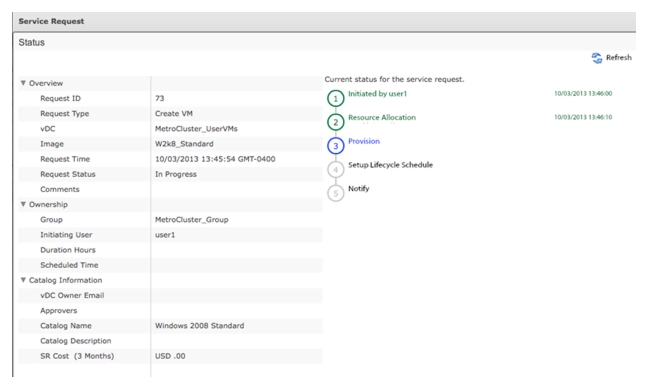This screenshot has height=390, width=649.
Task: Click timestamp 10/03/2013 13:46:10
Action: (583, 117)
